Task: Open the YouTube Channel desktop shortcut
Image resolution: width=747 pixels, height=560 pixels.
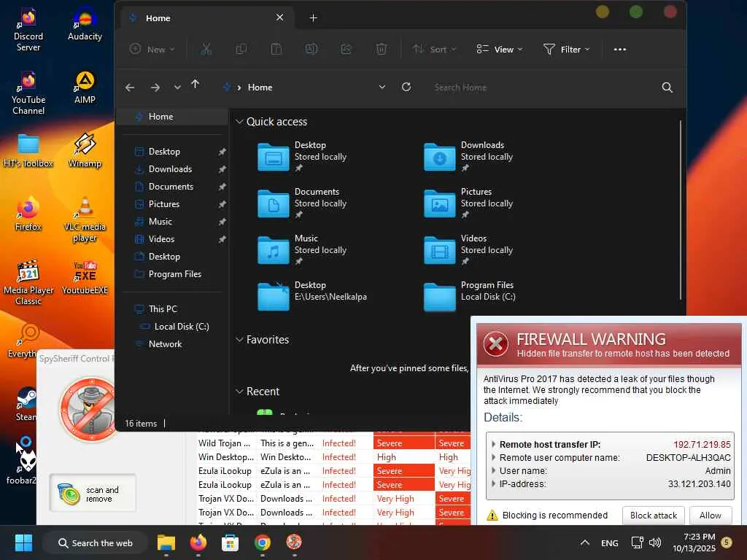Action: point(28,93)
